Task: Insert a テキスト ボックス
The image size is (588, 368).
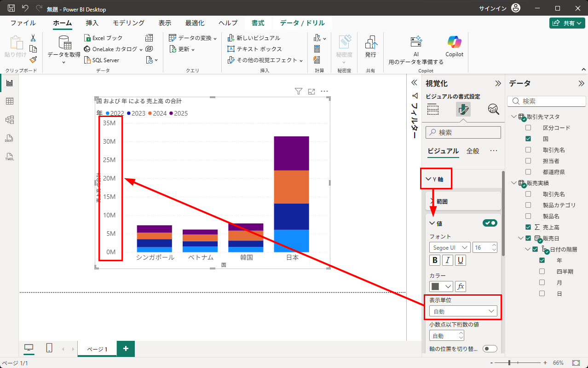Action: (255, 49)
